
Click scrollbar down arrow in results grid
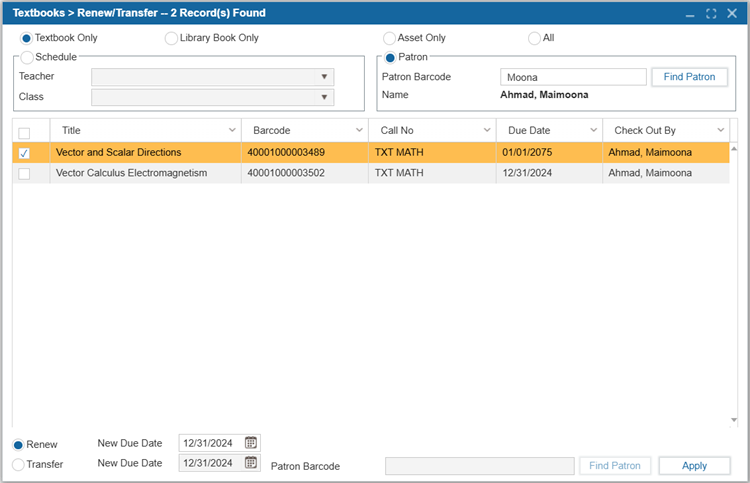click(734, 420)
